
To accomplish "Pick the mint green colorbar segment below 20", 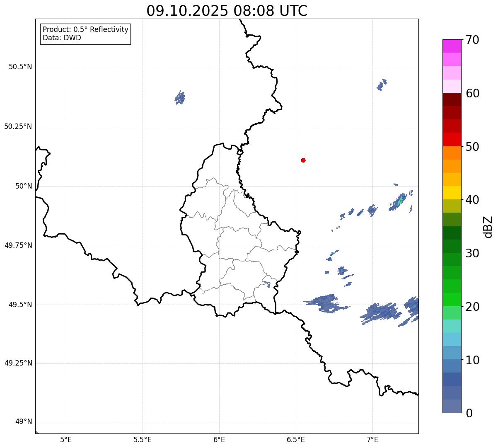I will pos(452,312).
